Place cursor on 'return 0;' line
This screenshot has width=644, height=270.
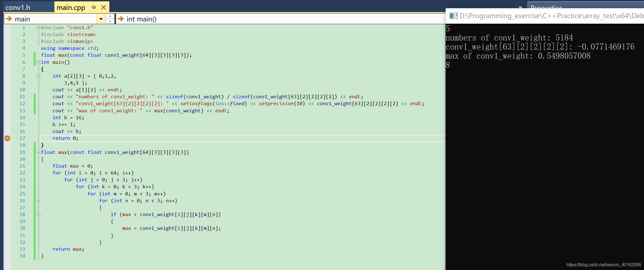pyautogui.click(x=65, y=138)
